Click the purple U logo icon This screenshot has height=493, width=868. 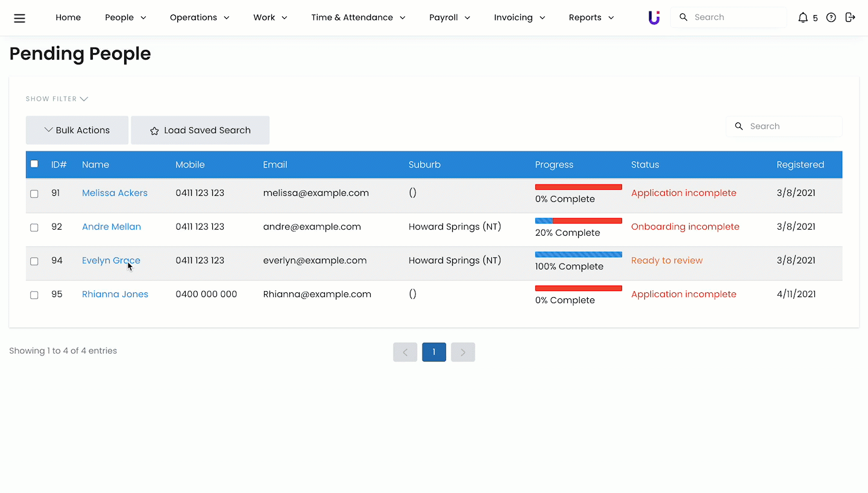point(654,18)
